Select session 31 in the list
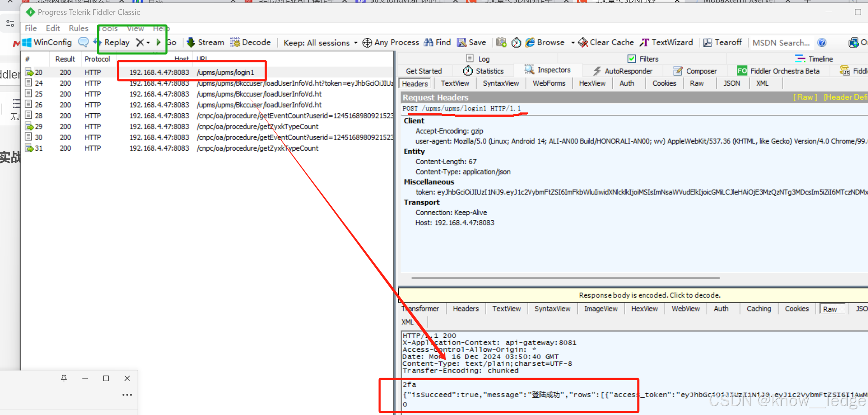 (x=208, y=148)
